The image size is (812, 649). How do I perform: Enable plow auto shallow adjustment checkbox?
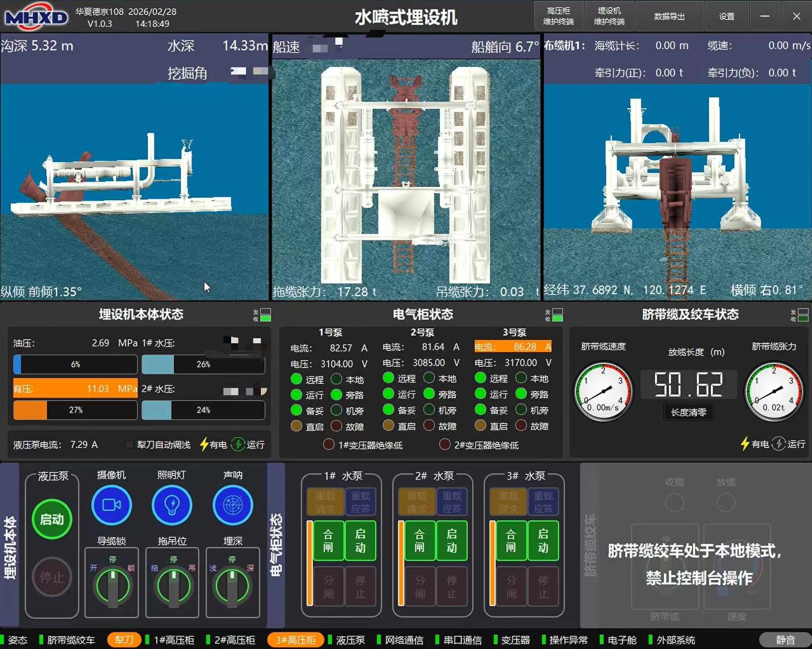pyautogui.click(x=130, y=444)
